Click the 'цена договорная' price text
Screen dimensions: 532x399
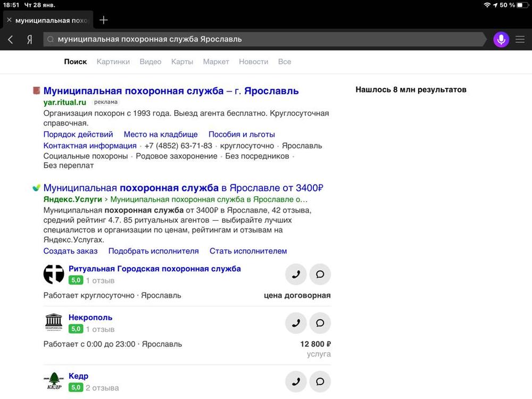coord(297,295)
